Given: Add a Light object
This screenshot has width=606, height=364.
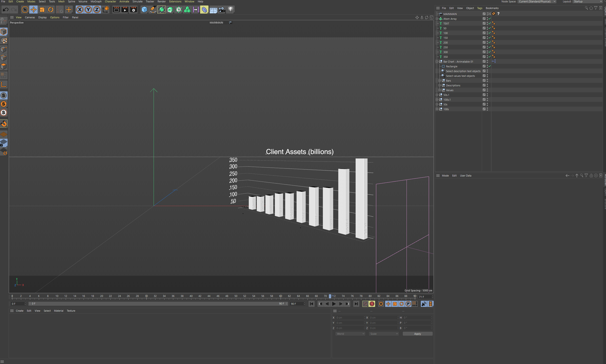Looking at the screenshot, I should [230, 10].
